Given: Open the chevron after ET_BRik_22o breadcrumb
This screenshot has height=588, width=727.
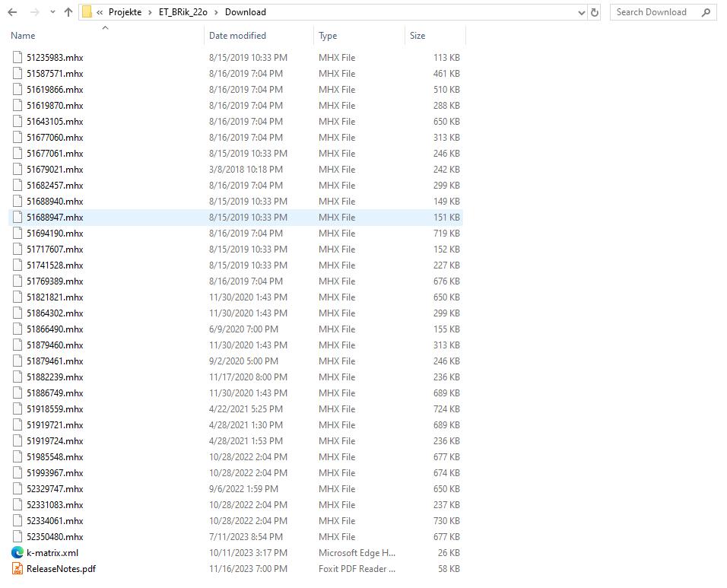Looking at the screenshot, I should (216, 12).
